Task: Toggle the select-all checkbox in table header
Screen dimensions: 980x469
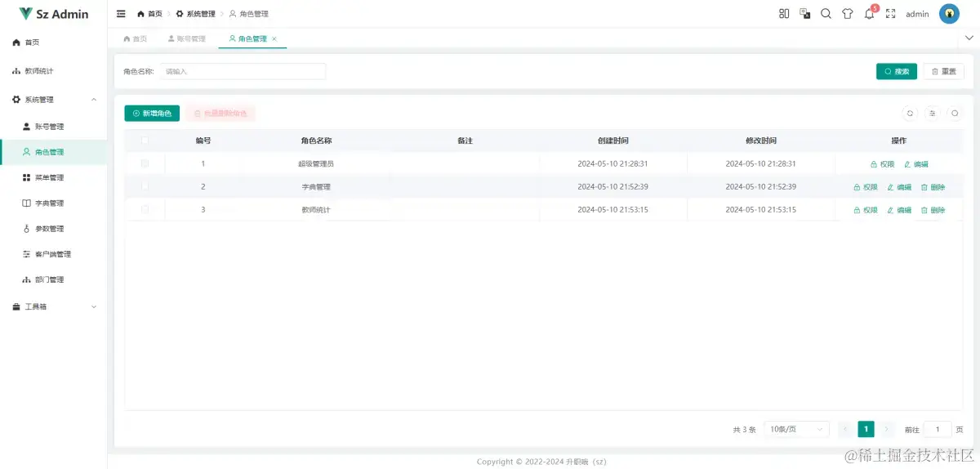Action: coord(145,141)
